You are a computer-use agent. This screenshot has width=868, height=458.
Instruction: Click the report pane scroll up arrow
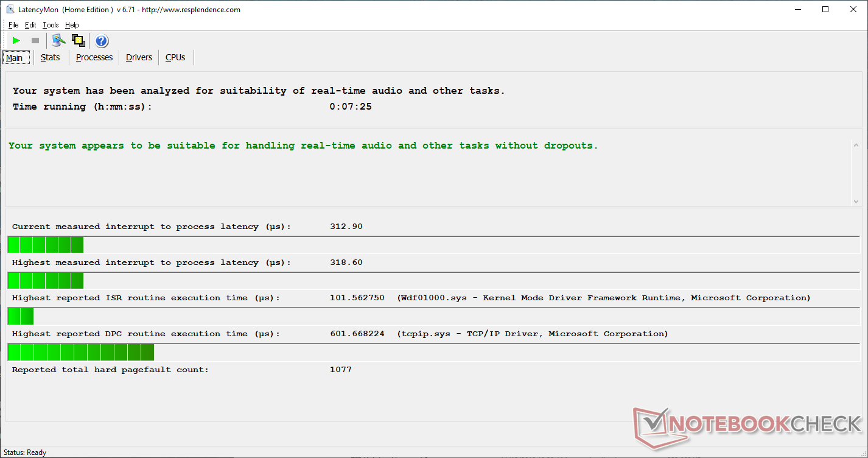coord(856,146)
